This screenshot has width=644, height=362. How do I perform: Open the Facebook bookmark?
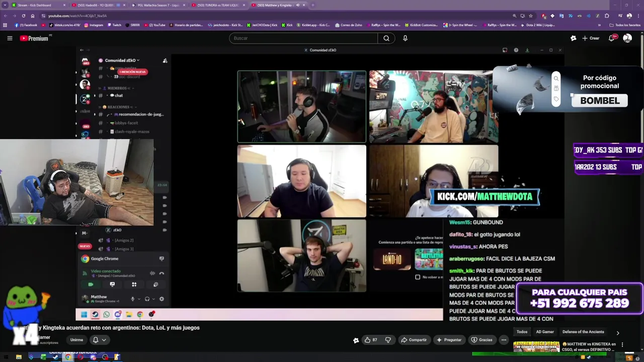pos(26,25)
